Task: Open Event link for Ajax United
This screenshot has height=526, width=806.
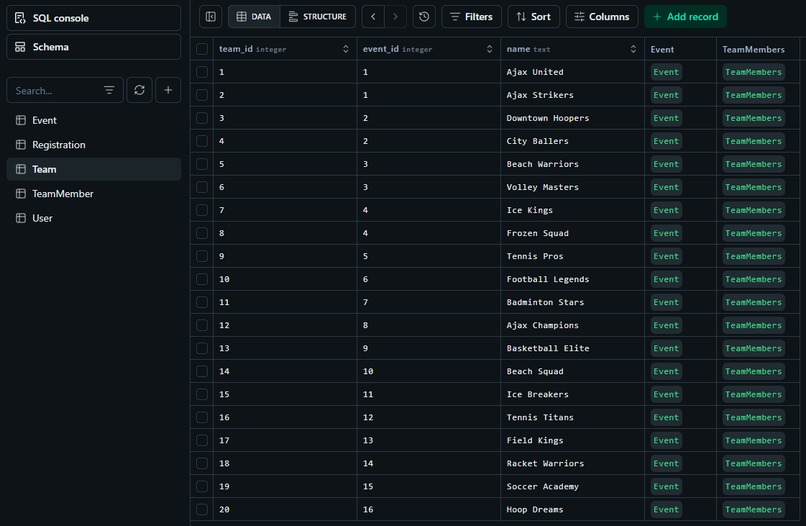Action: [666, 72]
